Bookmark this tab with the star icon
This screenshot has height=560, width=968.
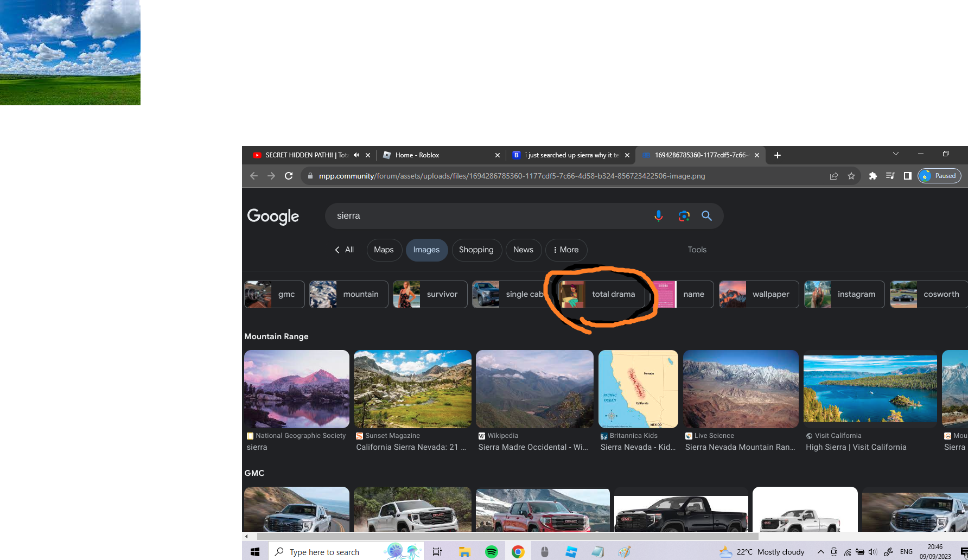pos(851,176)
